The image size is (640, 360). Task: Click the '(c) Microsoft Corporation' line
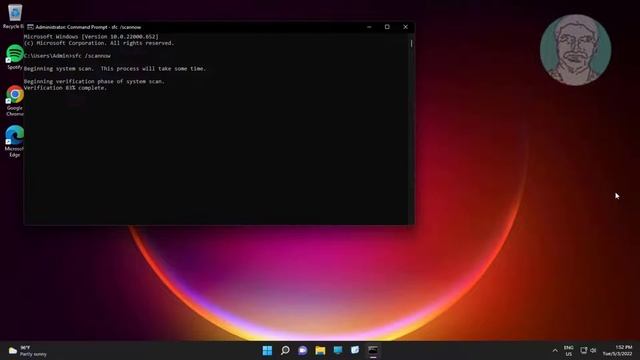tap(99, 43)
